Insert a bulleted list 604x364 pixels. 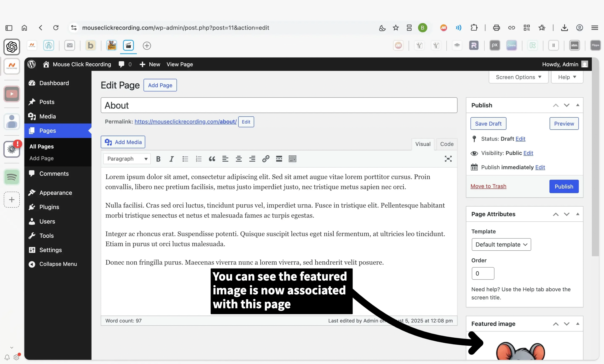click(185, 159)
